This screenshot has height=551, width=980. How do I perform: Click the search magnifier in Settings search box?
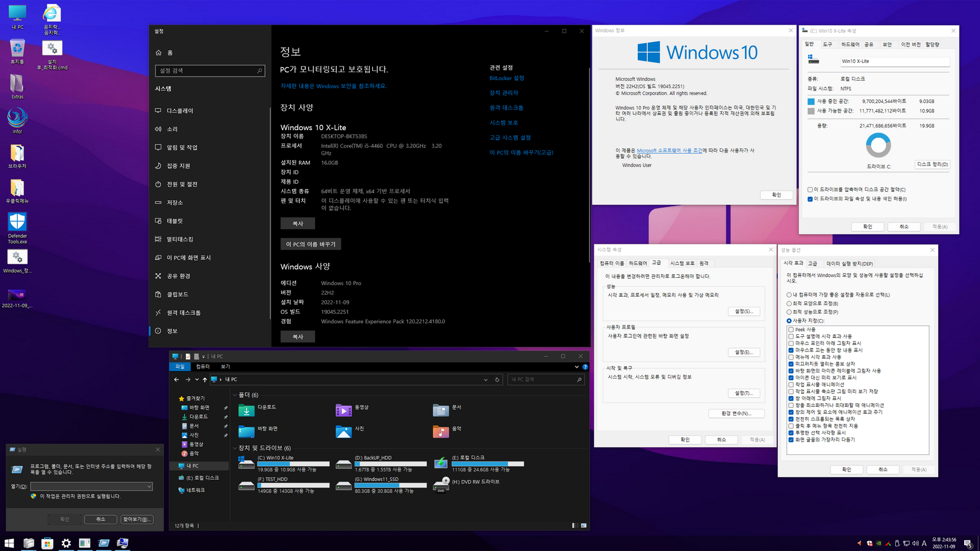pyautogui.click(x=259, y=71)
